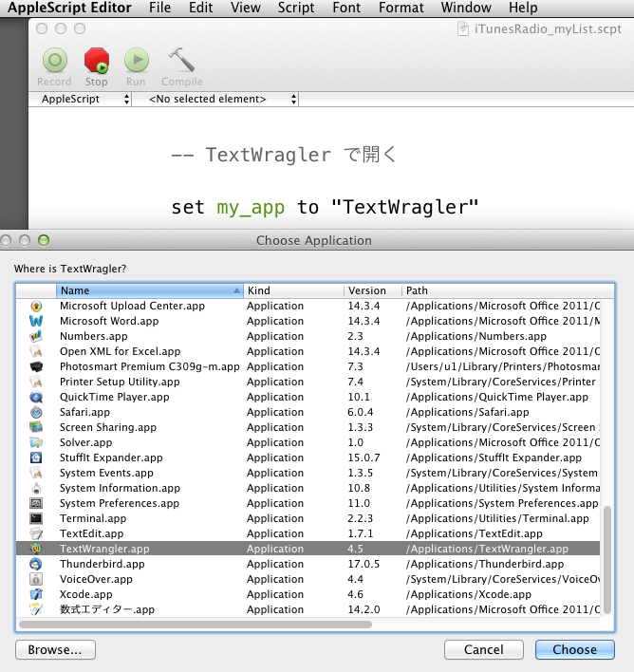Click the QuickTime Player.app icon
The image size is (634, 672).
point(36,397)
